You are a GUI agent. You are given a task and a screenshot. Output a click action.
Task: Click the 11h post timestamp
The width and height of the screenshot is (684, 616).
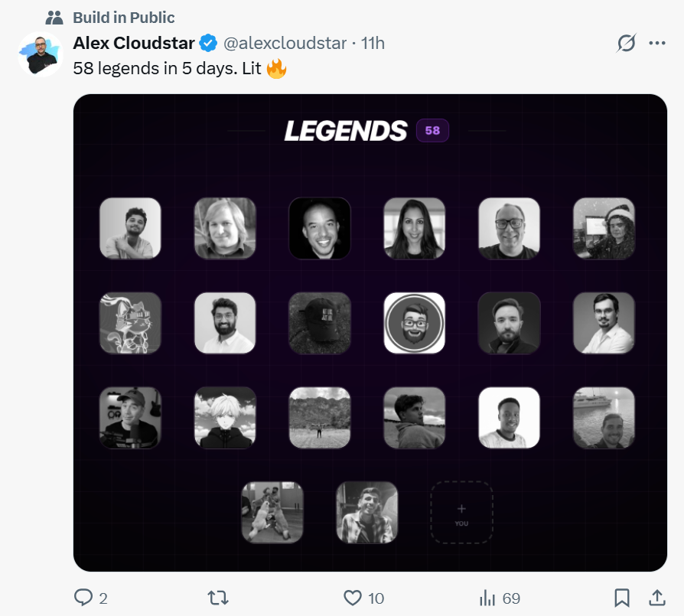(373, 43)
